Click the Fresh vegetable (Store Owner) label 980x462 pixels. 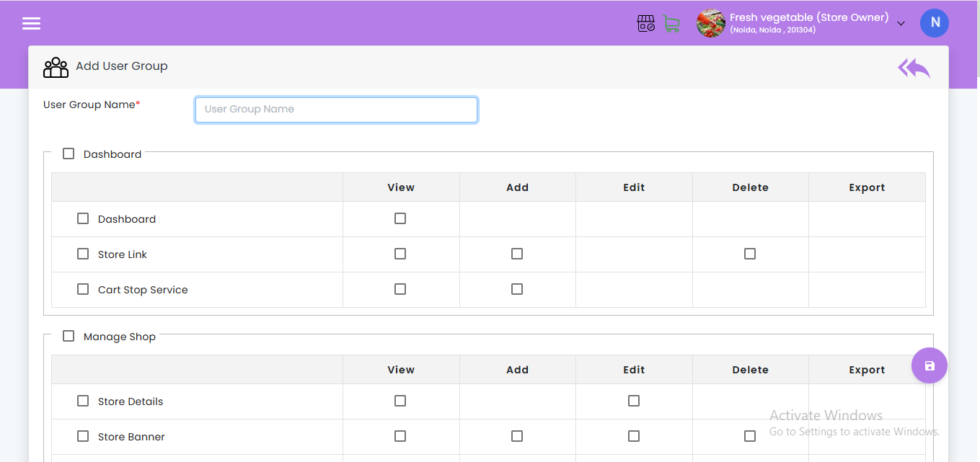[809, 17]
